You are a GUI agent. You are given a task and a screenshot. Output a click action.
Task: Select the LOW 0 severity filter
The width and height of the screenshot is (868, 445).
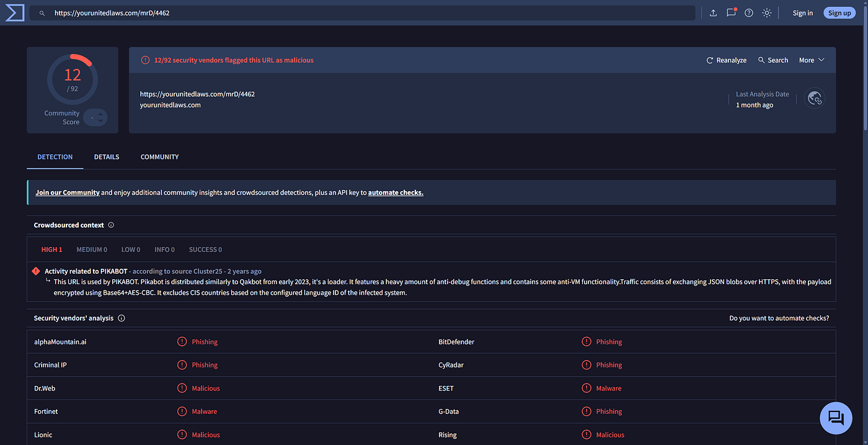131,249
